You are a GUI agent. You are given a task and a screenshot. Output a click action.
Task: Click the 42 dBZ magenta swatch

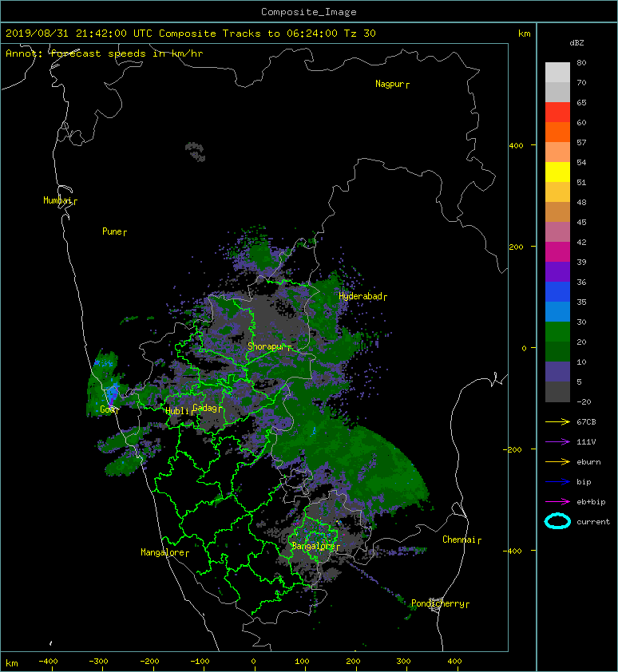[x=557, y=251]
